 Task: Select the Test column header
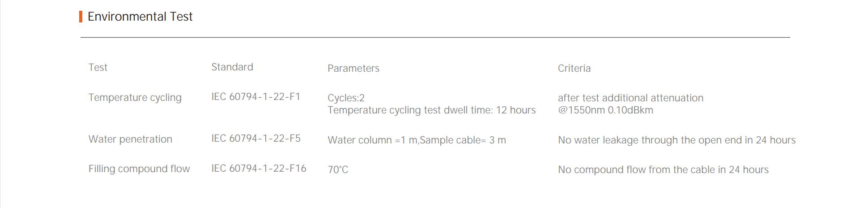pyautogui.click(x=98, y=68)
